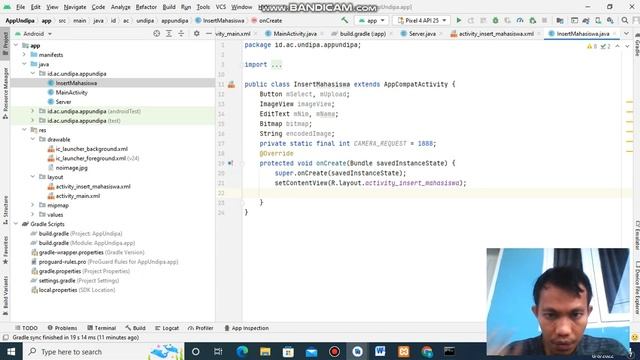Show the hidden editor tabs chevron
Viewport: 640px width, 360px height.
627,33
